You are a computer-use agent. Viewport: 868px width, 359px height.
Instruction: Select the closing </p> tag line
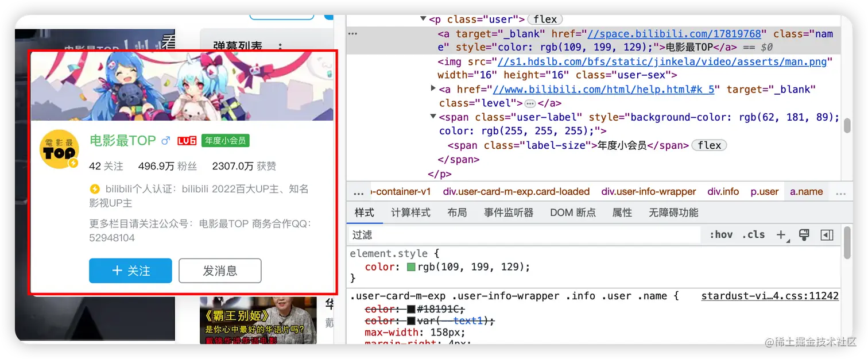[439, 173]
